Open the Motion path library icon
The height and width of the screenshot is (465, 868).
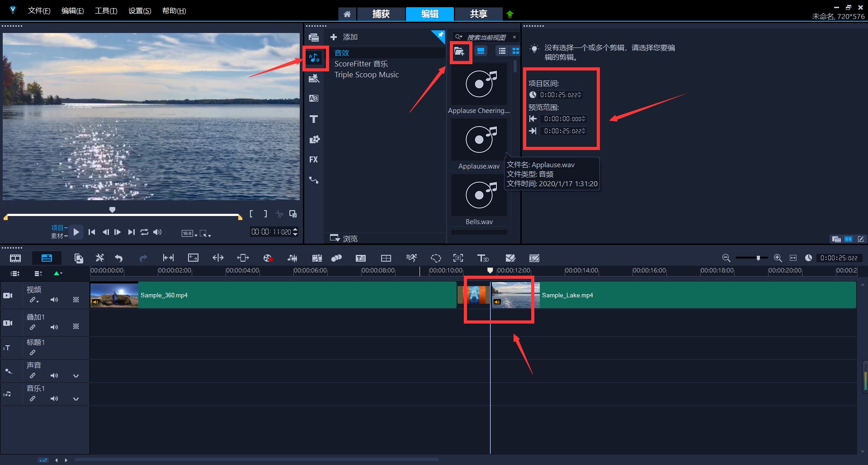314,180
